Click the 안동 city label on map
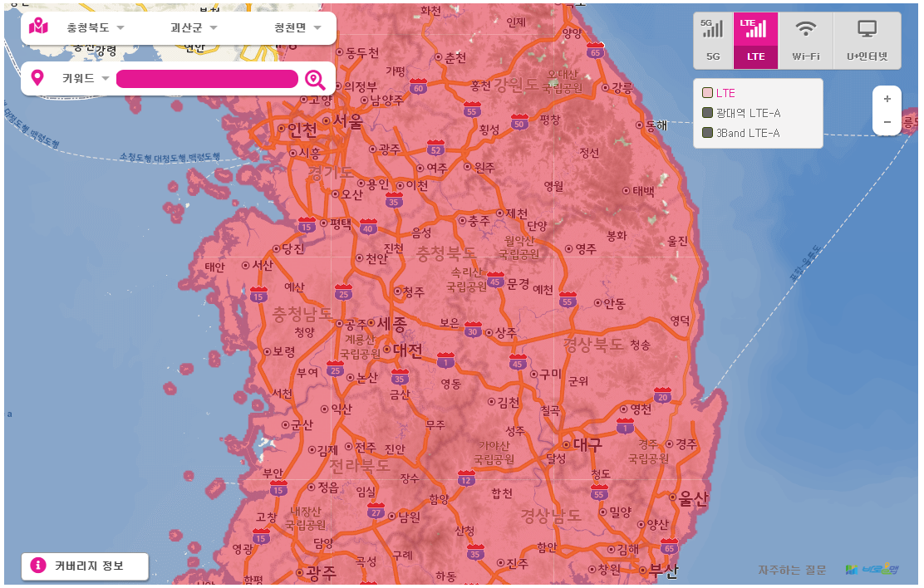Screen dimensions: 924x588 click(614, 303)
